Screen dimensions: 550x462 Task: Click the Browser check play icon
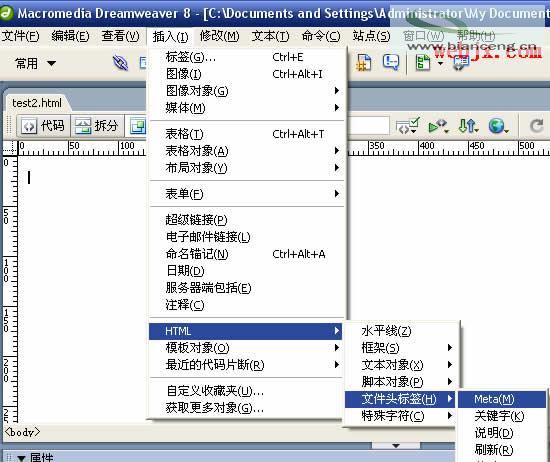click(x=438, y=126)
